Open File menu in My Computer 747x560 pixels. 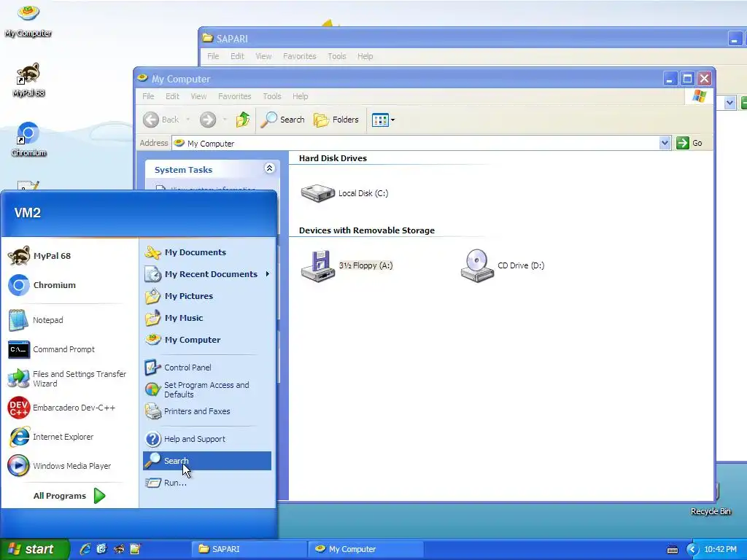148,96
